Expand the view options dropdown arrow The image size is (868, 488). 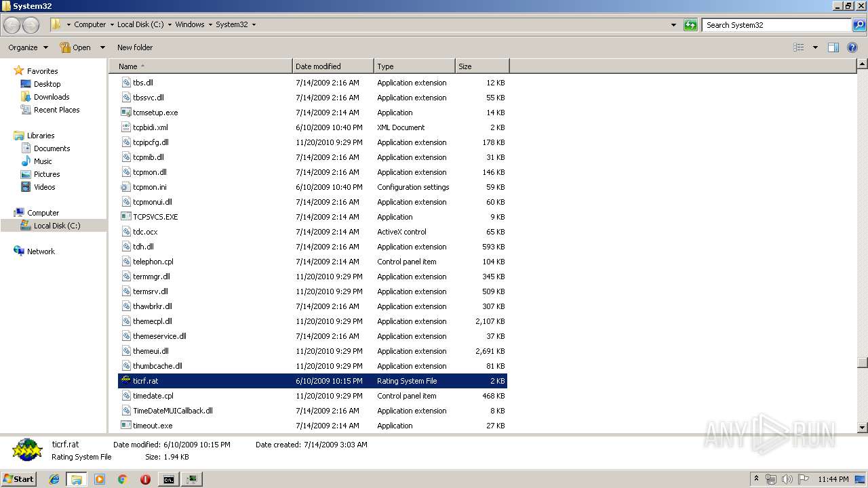pos(815,47)
